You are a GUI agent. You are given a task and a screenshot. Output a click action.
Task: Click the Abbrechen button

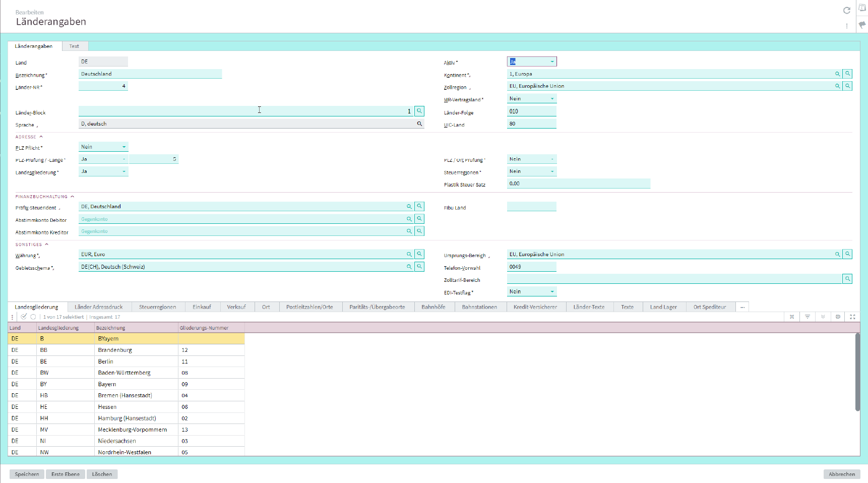[x=841, y=474]
